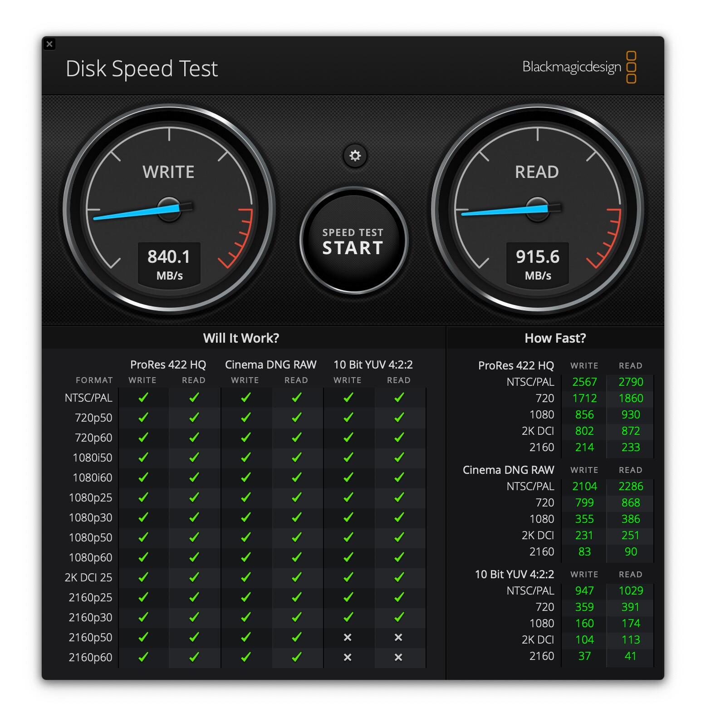The image size is (706, 728).
Task: Click the Speed Test Start button
Action: tap(353, 241)
